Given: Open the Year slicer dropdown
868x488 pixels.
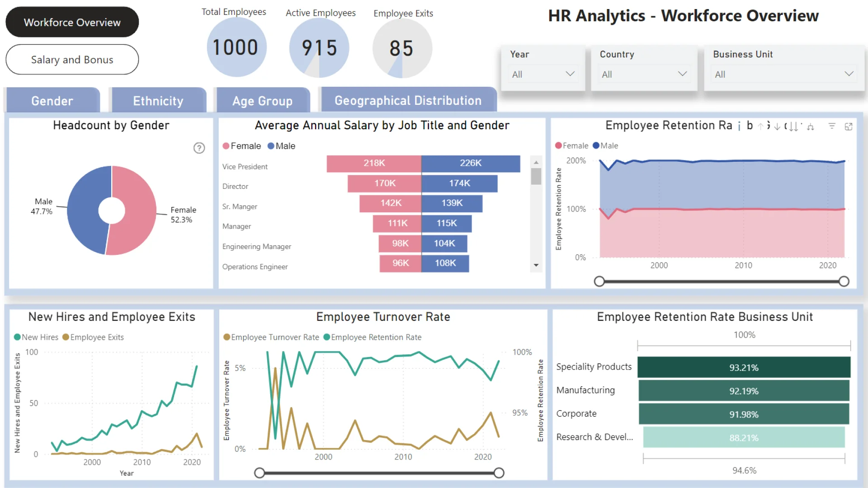Looking at the screenshot, I should click(543, 74).
